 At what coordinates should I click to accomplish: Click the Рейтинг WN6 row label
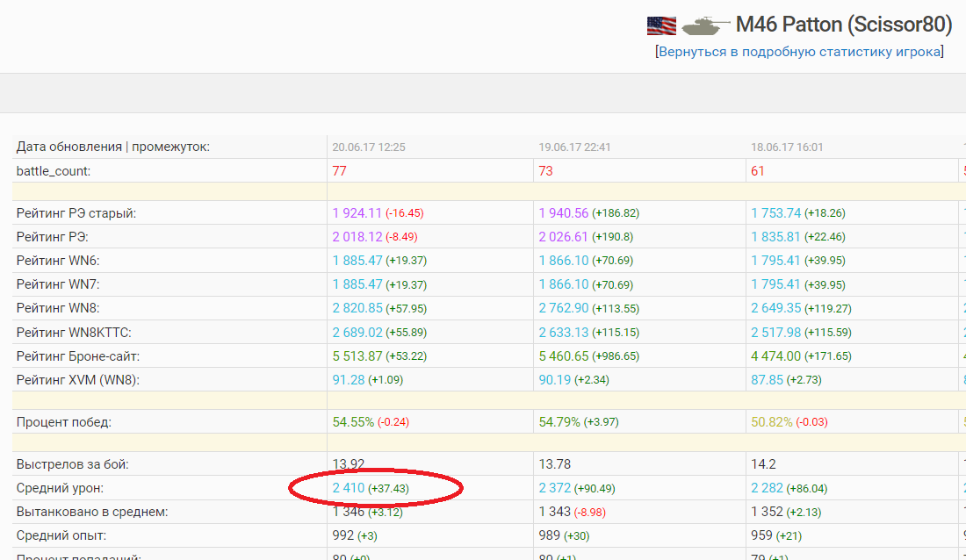[x=58, y=261]
